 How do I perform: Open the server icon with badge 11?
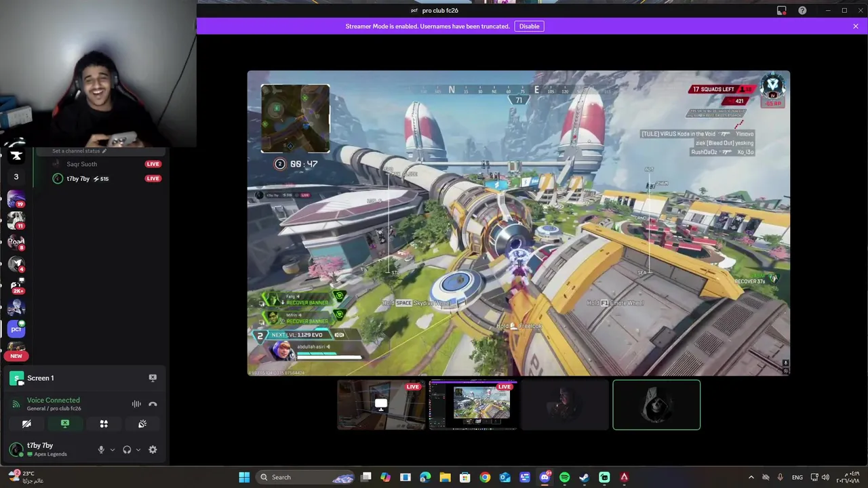[16, 221]
